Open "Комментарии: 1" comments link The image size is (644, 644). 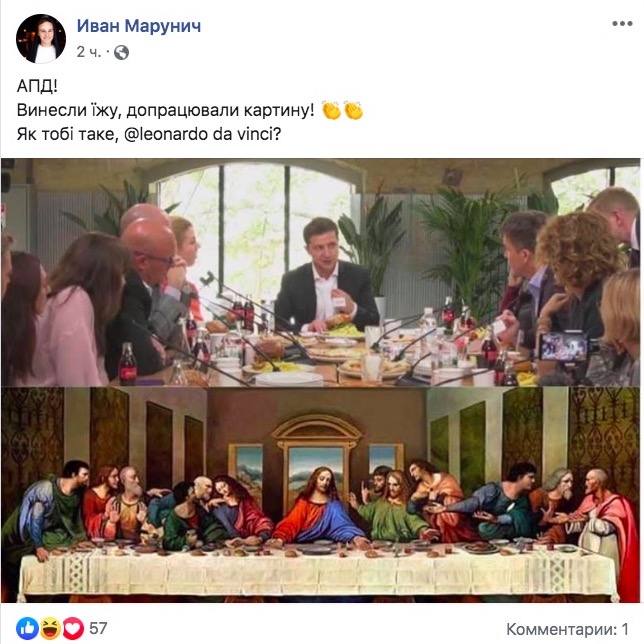click(x=570, y=628)
